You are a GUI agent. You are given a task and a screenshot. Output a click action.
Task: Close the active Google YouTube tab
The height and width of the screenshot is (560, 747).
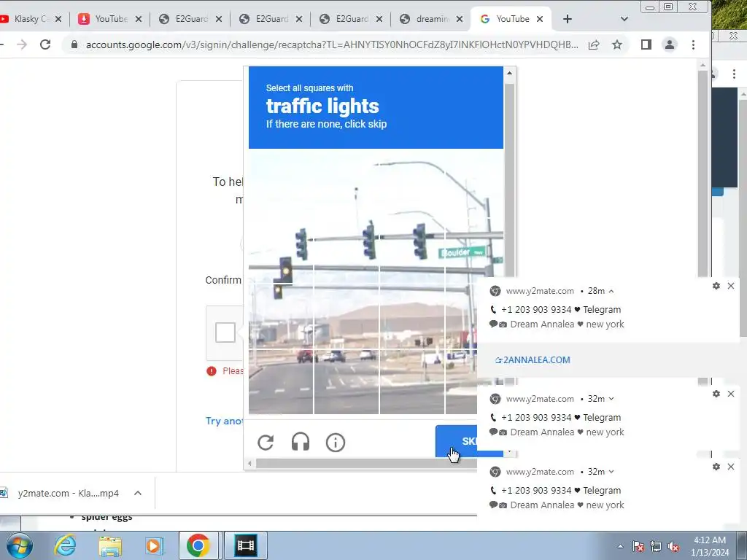coord(540,19)
